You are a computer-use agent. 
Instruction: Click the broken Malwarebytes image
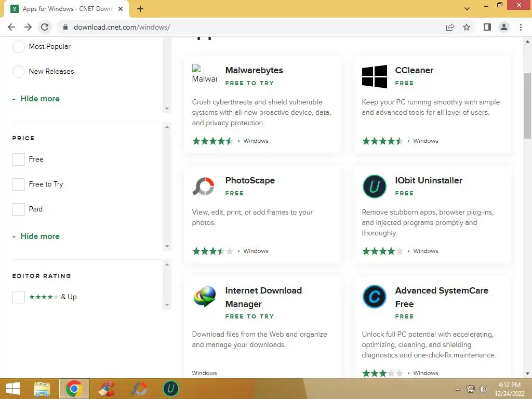coord(204,74)
